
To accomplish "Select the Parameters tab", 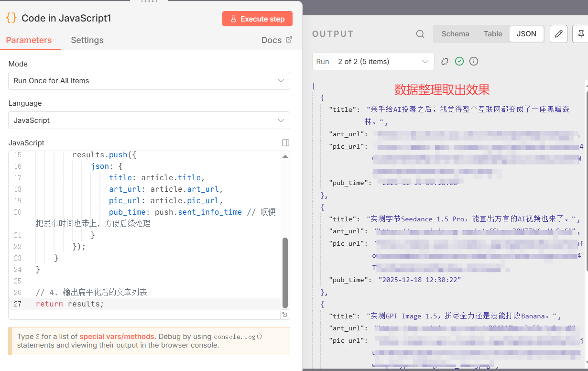I will coord(30,40).
